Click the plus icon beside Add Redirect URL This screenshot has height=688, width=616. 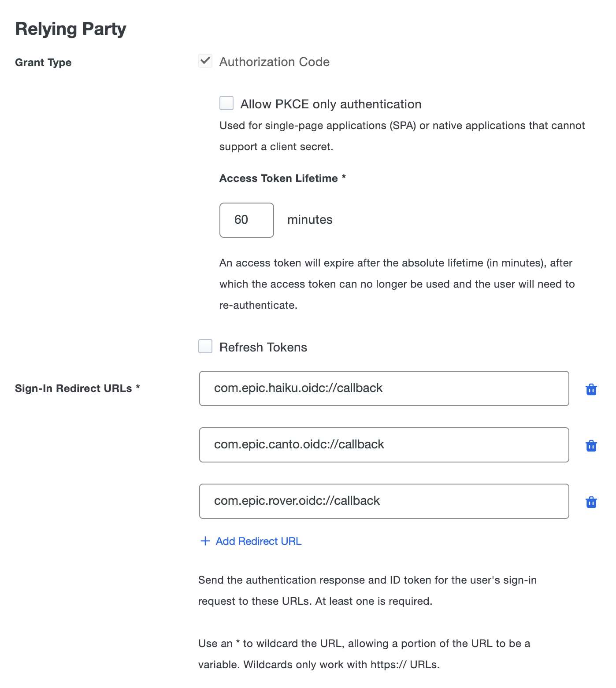pyautogui.click(x=205, y=541)
